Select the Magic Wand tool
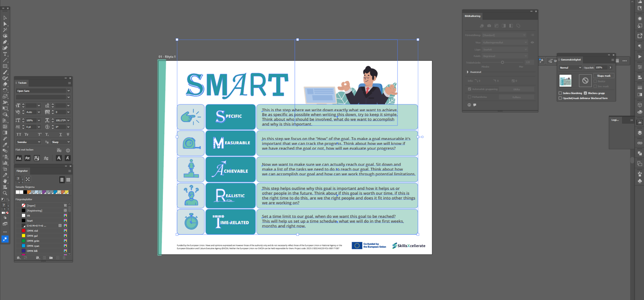Screen dimensions: 644x300 5,30
